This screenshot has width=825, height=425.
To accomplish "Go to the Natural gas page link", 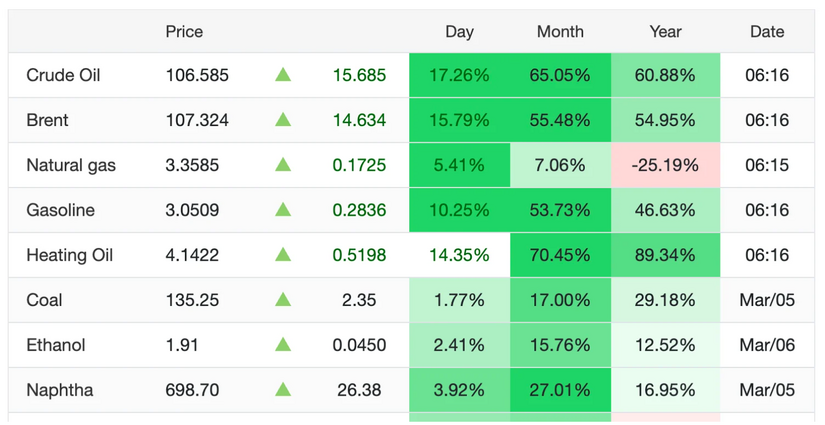I will 71,165.
